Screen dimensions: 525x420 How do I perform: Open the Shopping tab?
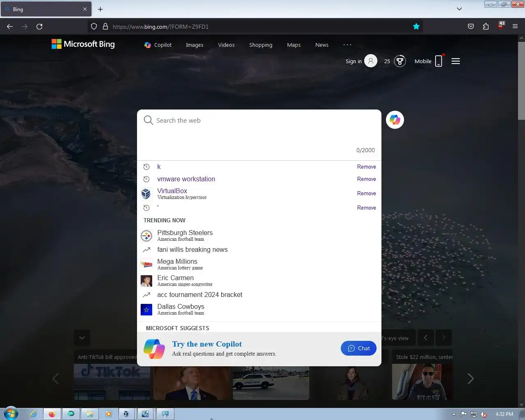[x=261, y=45]
